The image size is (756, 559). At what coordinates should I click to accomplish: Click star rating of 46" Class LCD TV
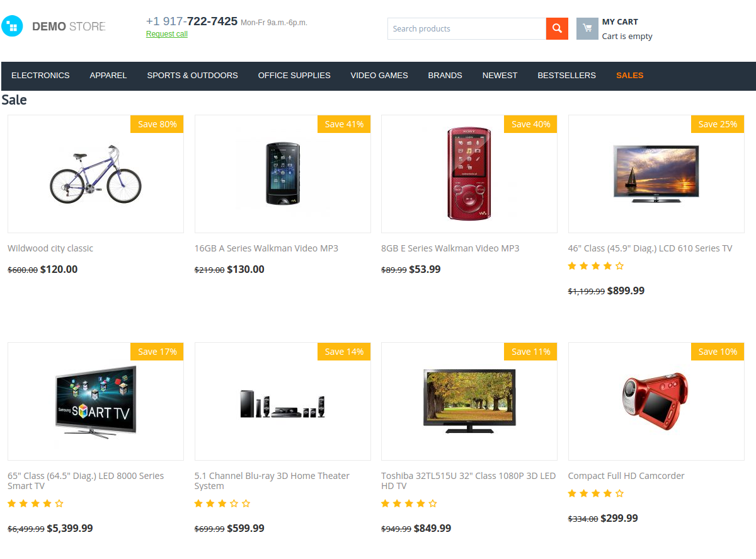coord(596,266)
